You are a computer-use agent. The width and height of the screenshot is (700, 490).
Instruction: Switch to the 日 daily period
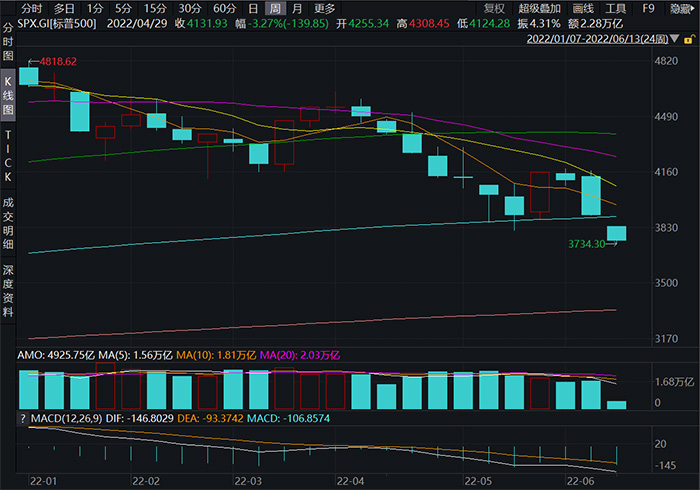[252, 8]
